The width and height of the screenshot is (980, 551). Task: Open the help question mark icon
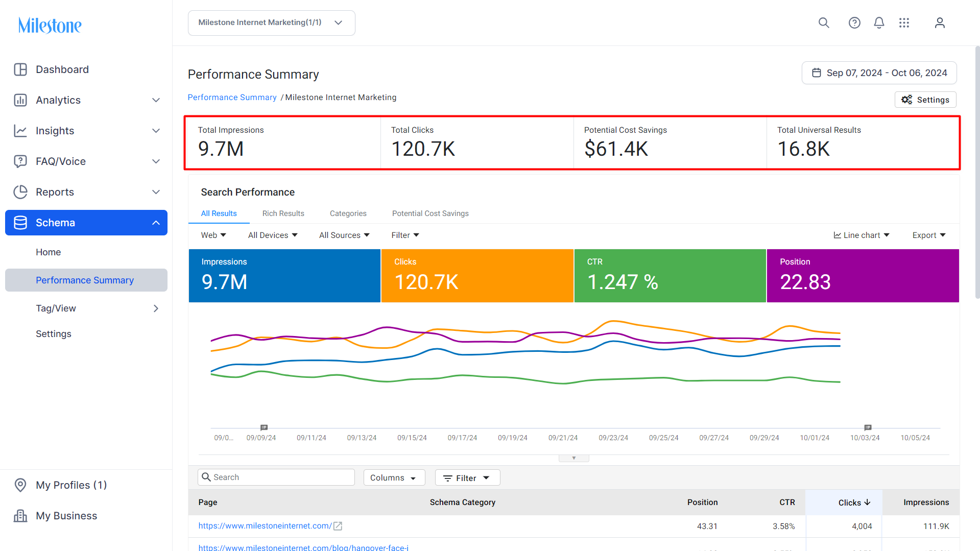click(x=854, y=23)
